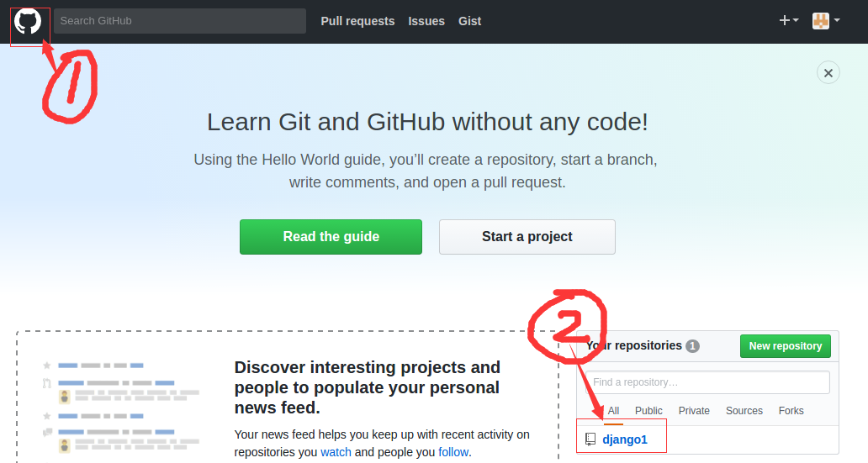Click the Find a repository input
The image size is (868, 463).
[707, 382]
